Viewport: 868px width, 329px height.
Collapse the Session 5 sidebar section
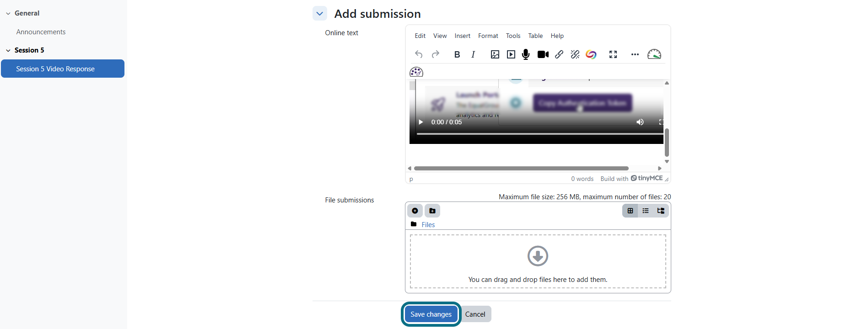click(8, 50)
